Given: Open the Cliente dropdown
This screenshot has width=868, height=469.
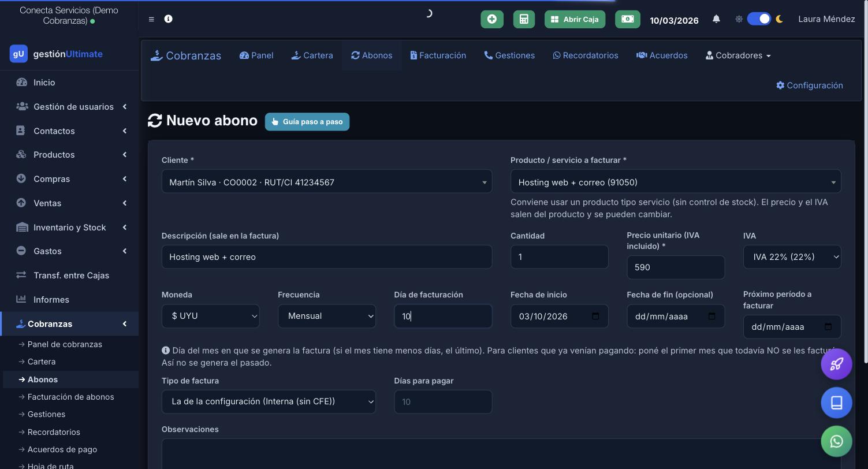Looking at the screenshot, I should pos(327,182).
